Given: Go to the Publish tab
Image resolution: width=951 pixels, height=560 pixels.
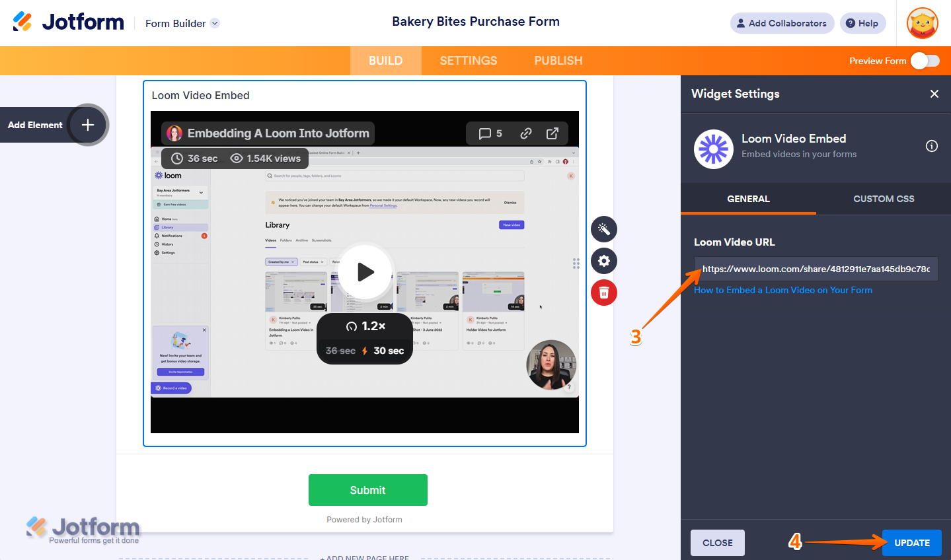Looking at the screenshot, I should pos(558,61).
